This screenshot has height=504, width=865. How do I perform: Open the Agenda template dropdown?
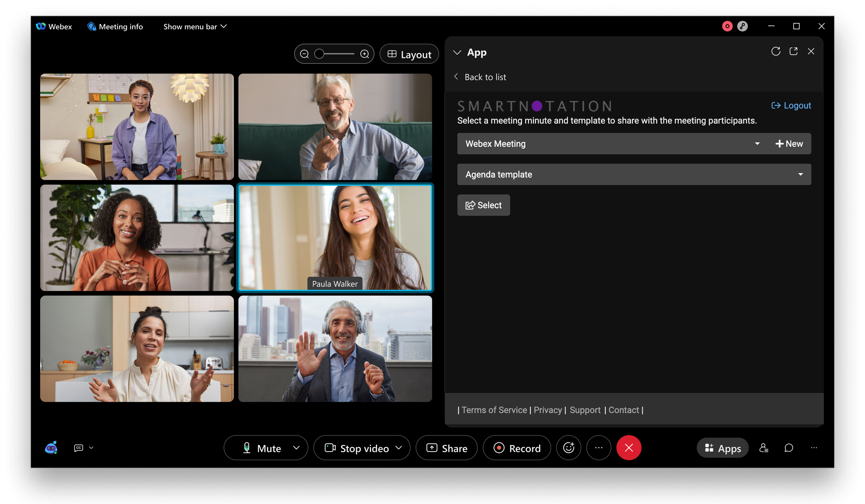[634, 174]
